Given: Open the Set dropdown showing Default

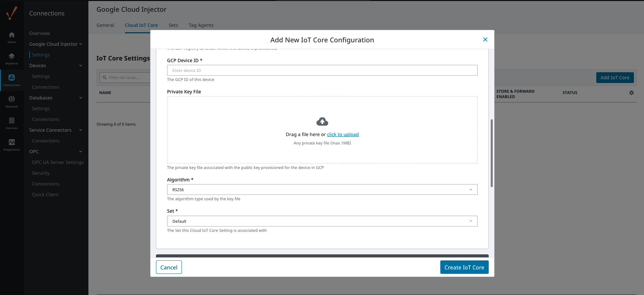Looking at the screenshot, I should click(x=322, y=221).
